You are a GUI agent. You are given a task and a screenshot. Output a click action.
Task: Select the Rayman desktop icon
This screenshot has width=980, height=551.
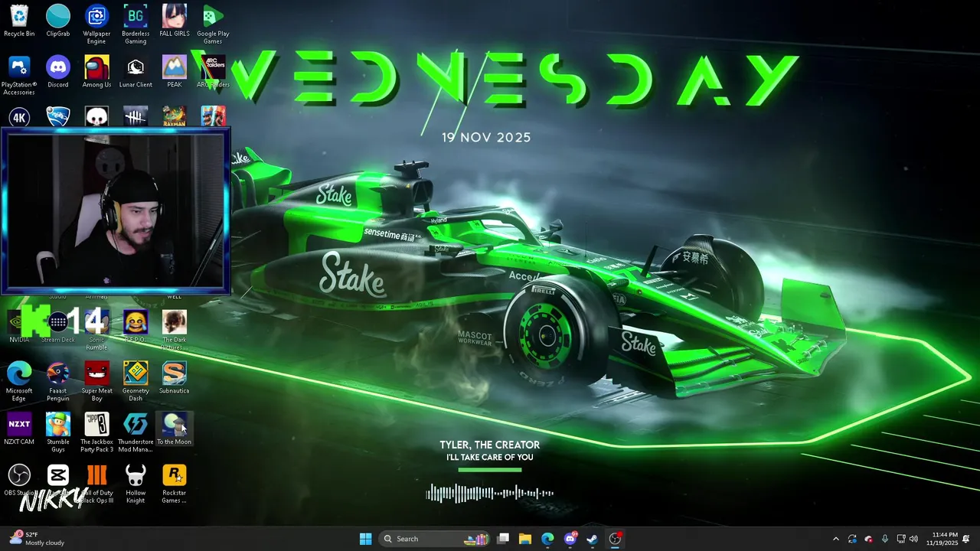[175, 117]
